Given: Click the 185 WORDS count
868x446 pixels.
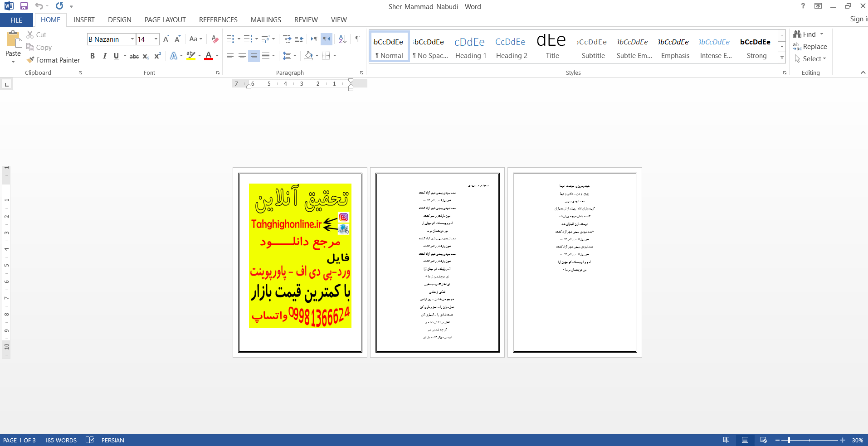Looking at the screenshot, I should point(60,440).
